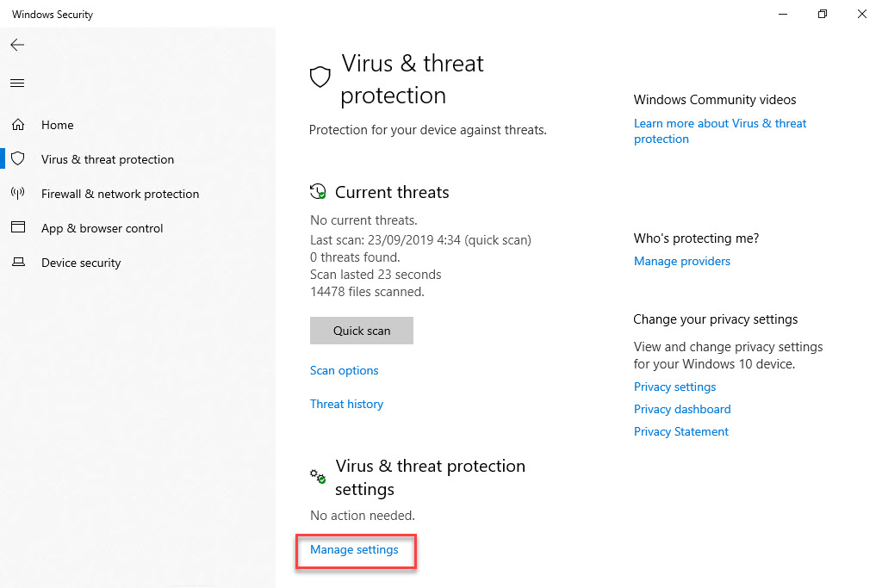This screenshot has width=882, height=588.
Task: Click the back arrow icon
Action: point(17,45)
